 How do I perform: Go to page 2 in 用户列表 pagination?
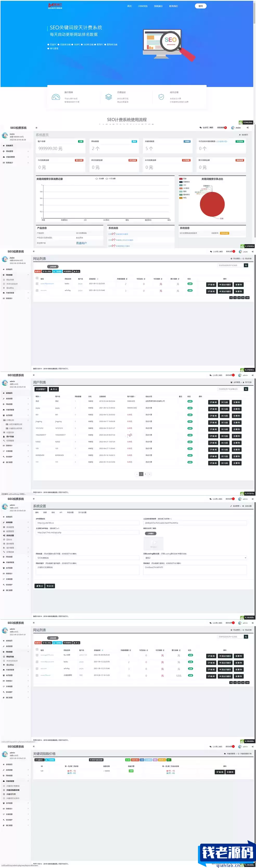(145, 474)
